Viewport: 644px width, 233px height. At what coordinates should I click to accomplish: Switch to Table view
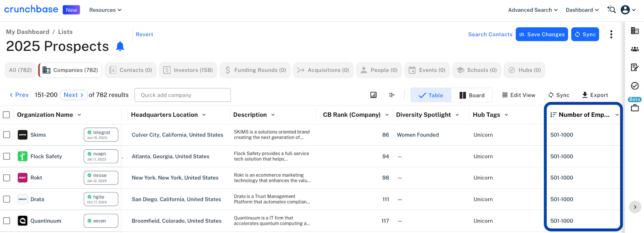pos(431,95)
